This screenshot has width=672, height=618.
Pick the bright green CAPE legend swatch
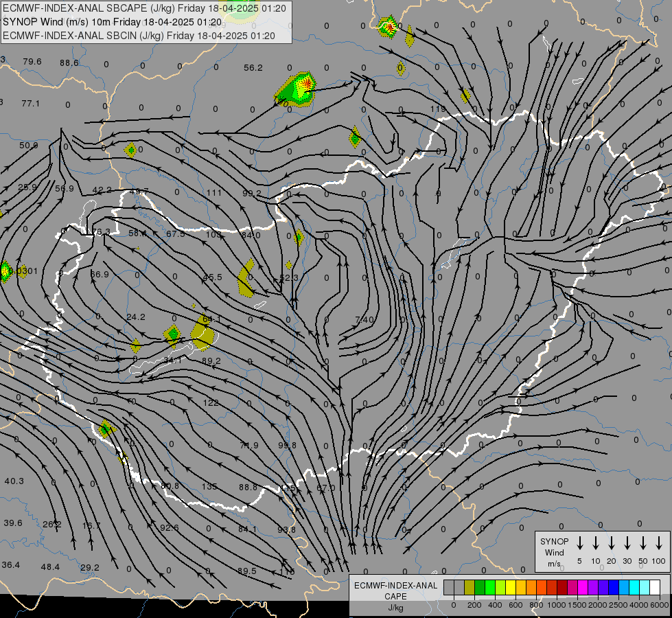pos(490,587)
